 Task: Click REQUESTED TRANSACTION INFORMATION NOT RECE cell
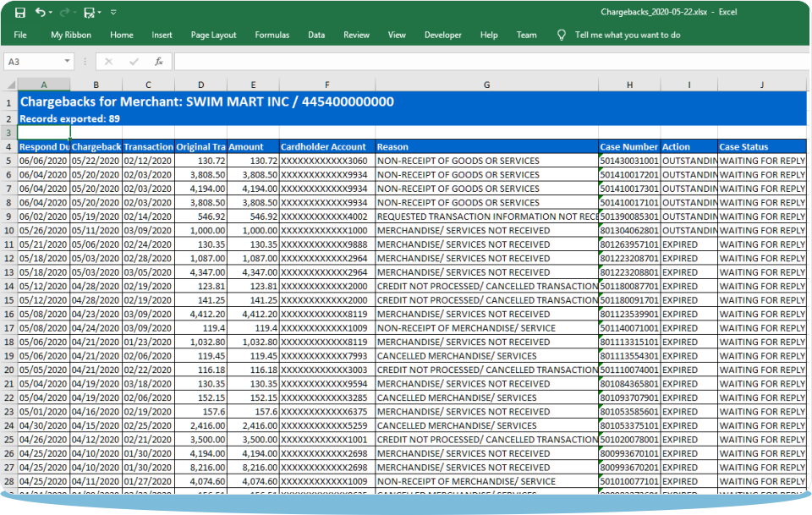point(487,216)
